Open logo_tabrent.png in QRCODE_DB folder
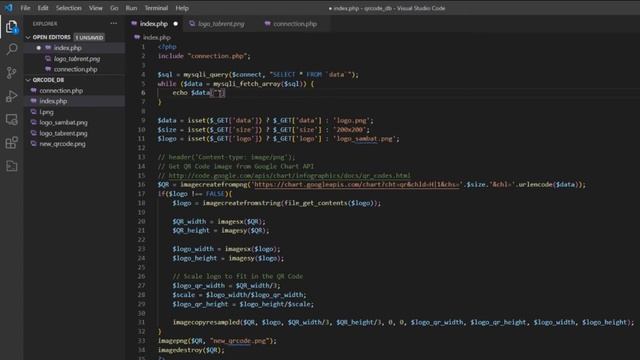 63,133
